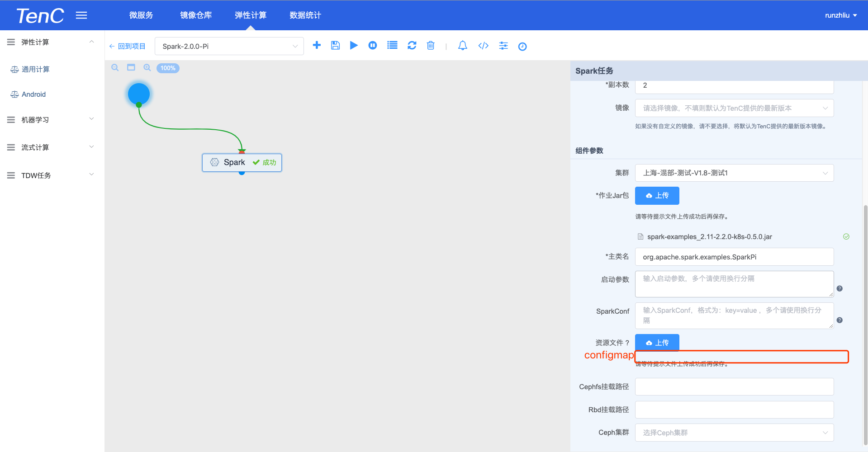Click the trash delete icon
This screenshot has height=452, width=868.
[x=431, y=45]
